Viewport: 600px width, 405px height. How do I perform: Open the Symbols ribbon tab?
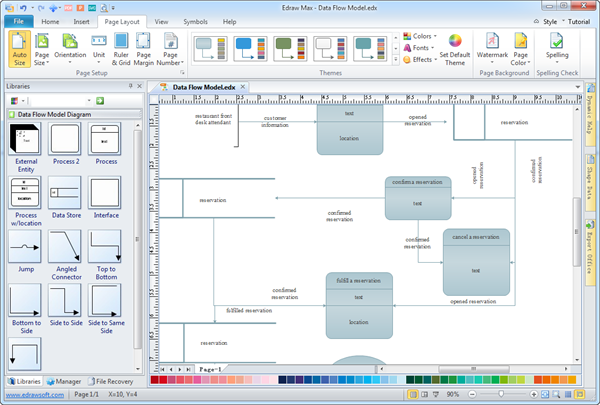196,20
